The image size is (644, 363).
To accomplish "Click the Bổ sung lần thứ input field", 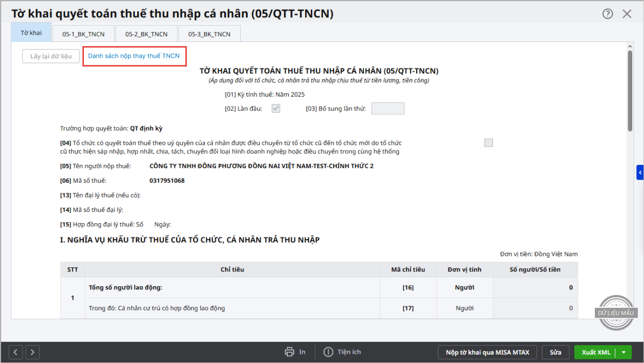I will [x=388, y=109].
